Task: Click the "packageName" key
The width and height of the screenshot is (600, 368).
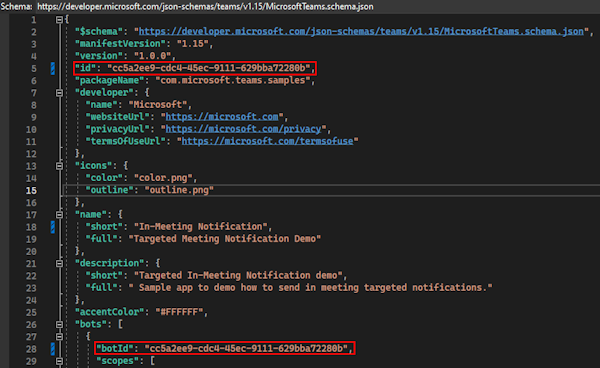Action: pos(110,80)
